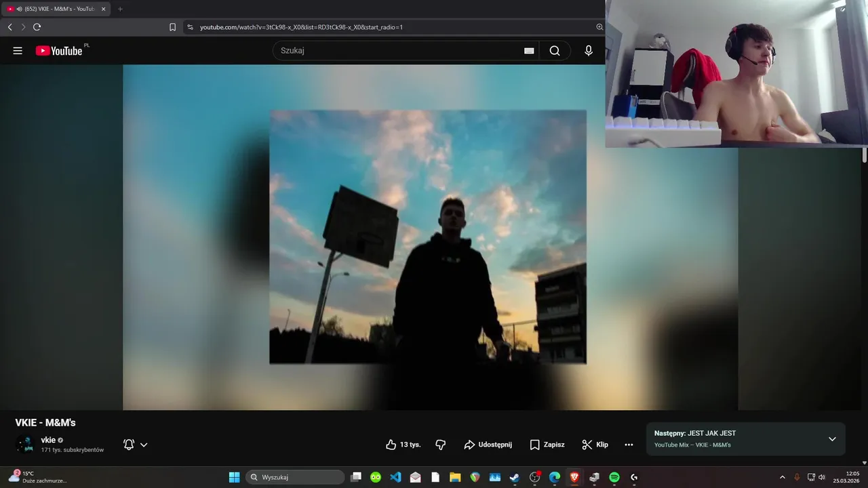Screen dimensions: 868x488
Task: Click the Szukaj search field
Action: [399, 51]
